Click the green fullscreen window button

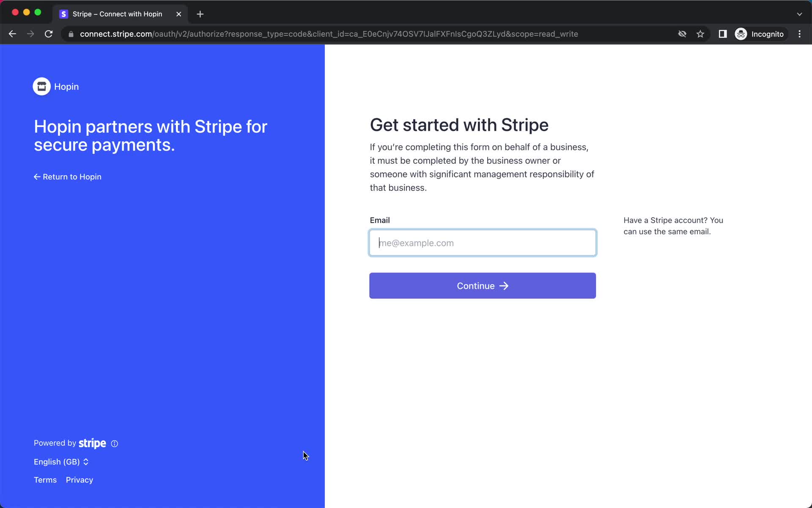click(38, 12)
